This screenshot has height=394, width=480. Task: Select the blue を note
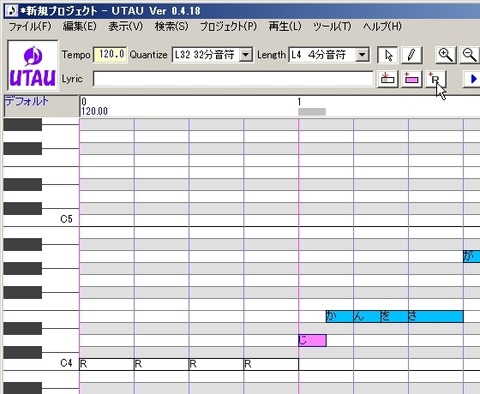click(394, 316)
